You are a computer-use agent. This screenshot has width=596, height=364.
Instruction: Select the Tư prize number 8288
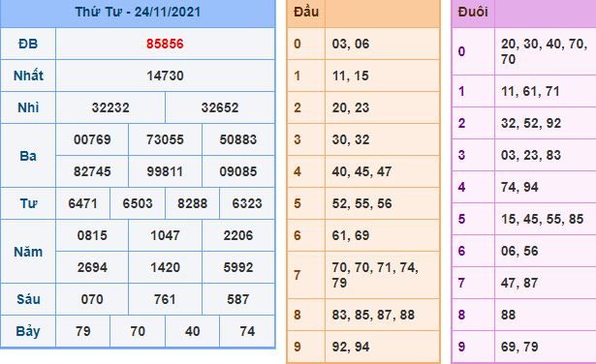[192, 204]
